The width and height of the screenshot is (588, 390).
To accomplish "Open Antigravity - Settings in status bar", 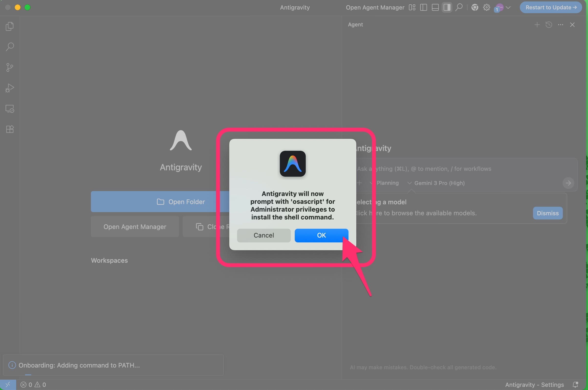I will click(x=534, y=385).
